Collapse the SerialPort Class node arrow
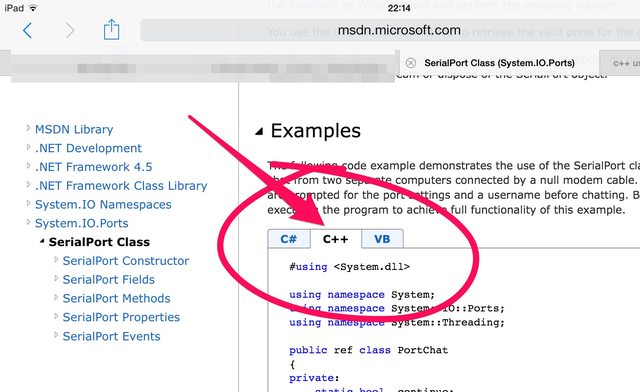Image resolution: width=640 pixels, height=392 pixels. click(x=42, y=241)
